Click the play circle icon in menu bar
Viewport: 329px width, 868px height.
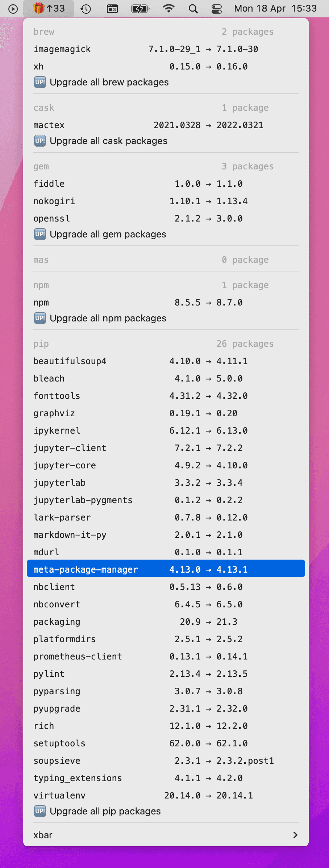tap(13, 9)
